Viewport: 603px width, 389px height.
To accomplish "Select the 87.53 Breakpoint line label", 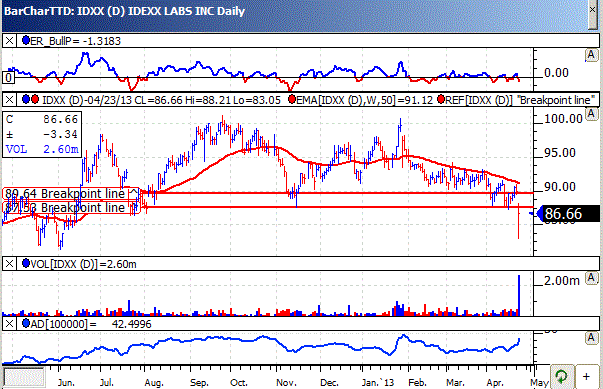I will tap(72, 208).
